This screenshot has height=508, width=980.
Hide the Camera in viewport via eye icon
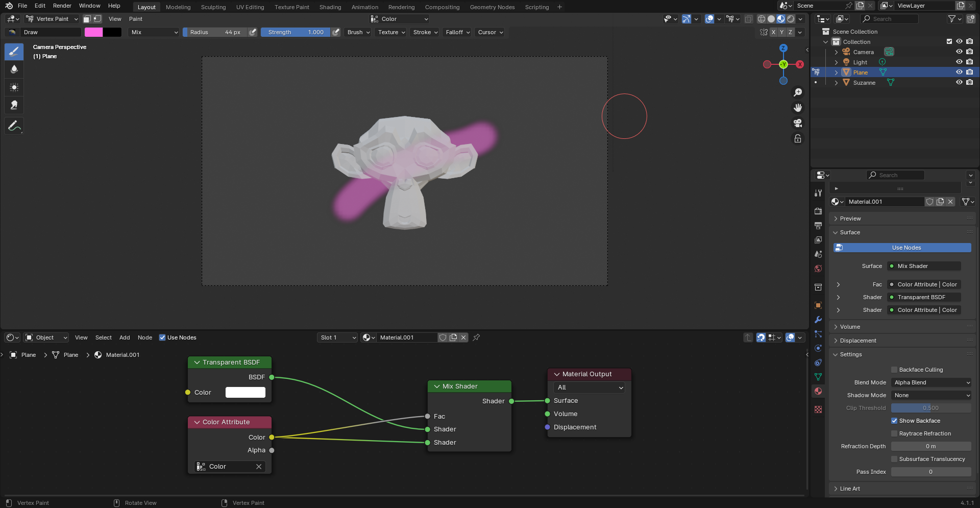959,52
